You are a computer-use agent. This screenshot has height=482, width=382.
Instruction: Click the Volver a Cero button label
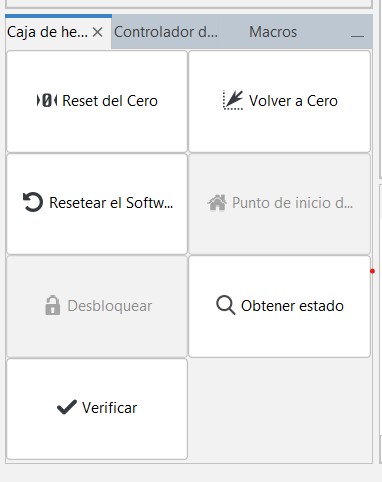point(293,101)
